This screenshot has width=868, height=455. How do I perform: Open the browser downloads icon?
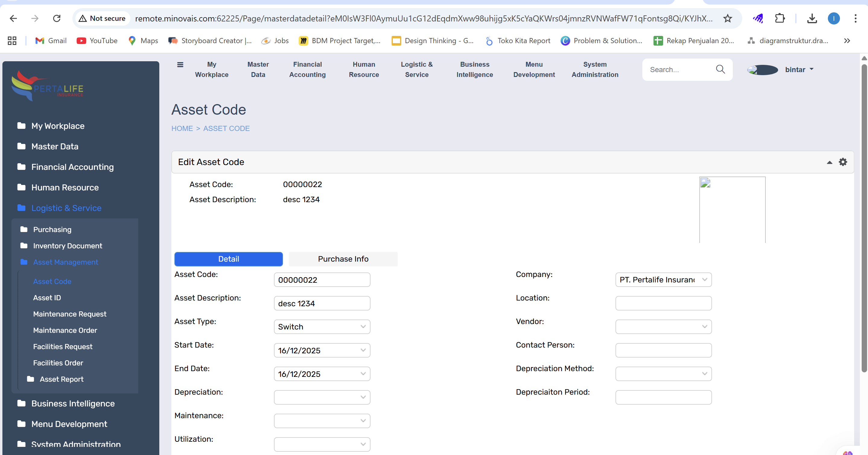[x=812, y=18]
